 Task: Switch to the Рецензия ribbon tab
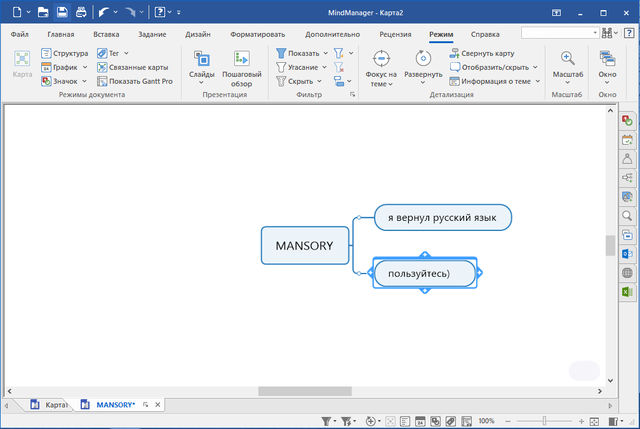[395, 34]
